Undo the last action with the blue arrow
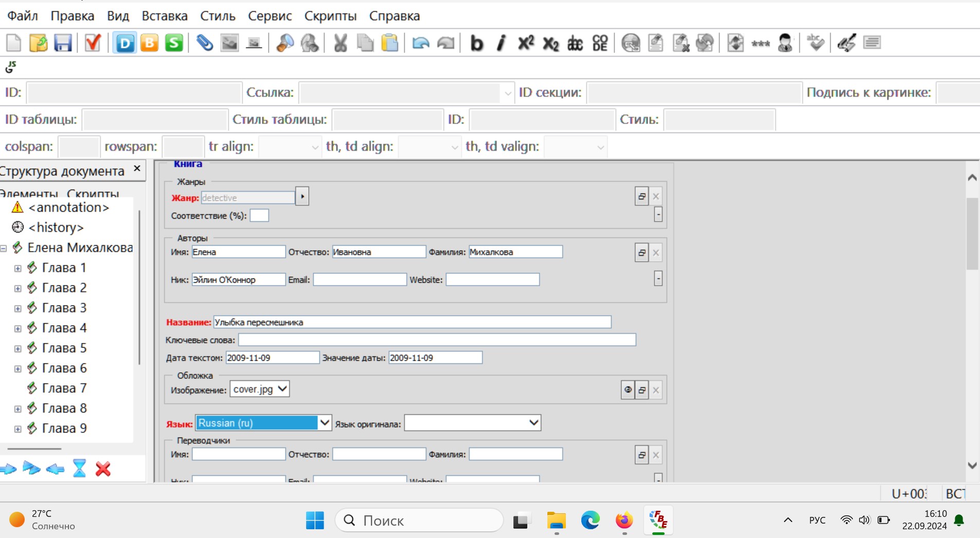980x538 pixels. pyautogui.click(x=421, y=43)
